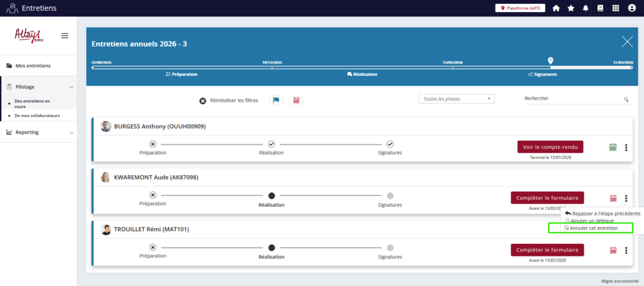Open the documentation book icon

(601, 8)
